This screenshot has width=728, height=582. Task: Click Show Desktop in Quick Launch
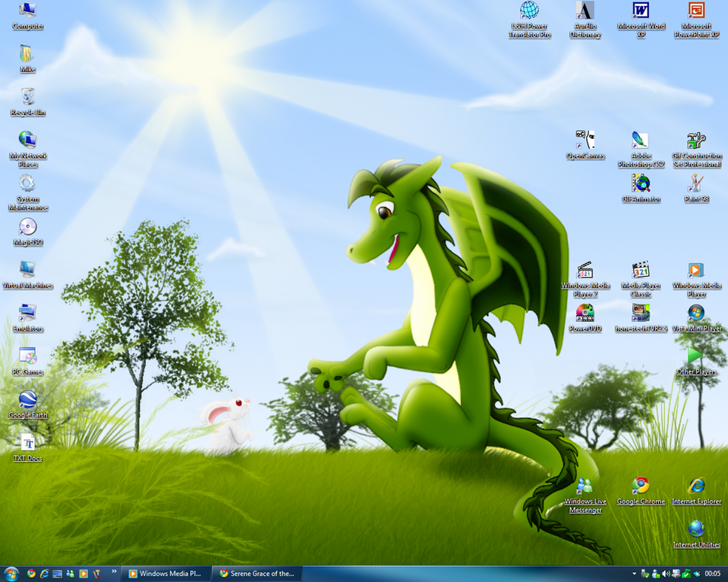(57, 574)
